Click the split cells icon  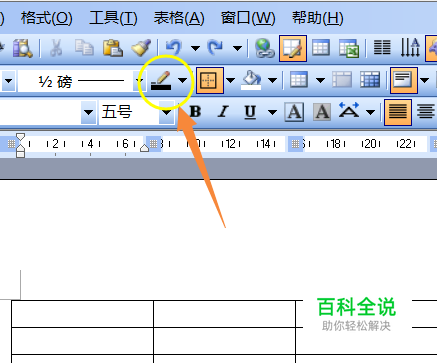tap(370, 80)
